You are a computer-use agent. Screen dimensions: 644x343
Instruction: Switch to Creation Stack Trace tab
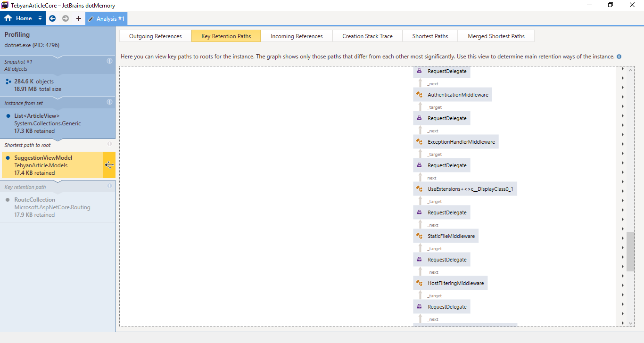(367, 36)
